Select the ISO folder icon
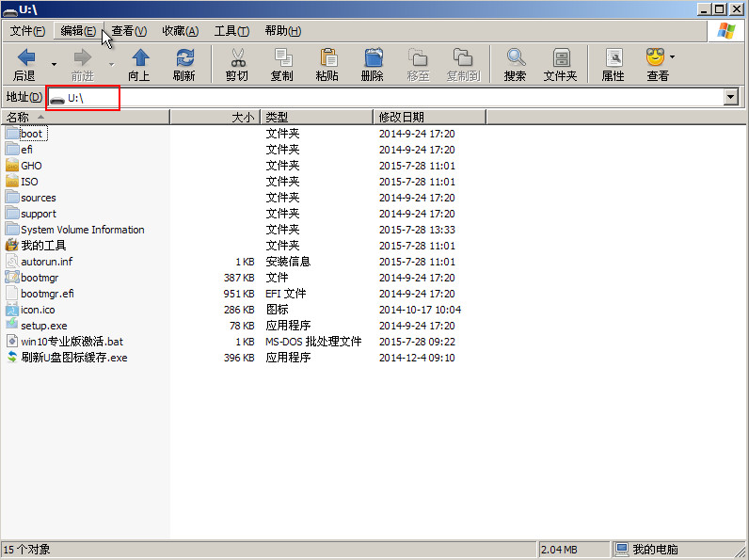Screen dimensions: 749x560 tap(12, 181)
